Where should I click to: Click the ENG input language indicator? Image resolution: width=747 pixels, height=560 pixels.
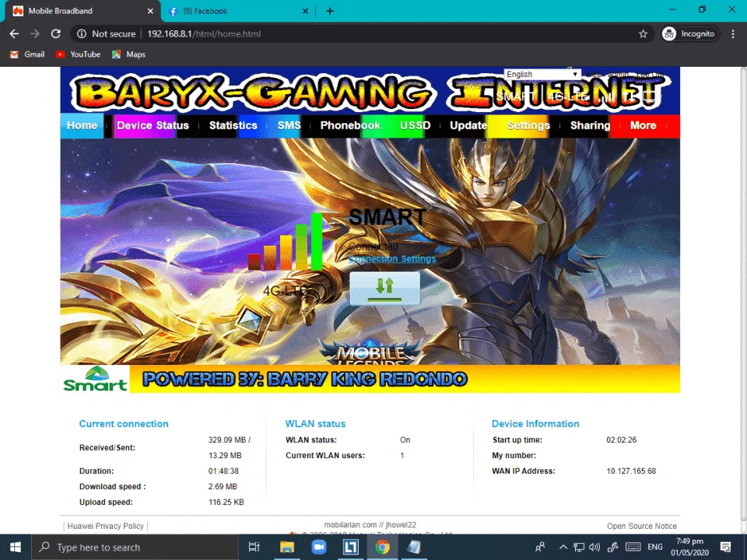tap(655, 547)
